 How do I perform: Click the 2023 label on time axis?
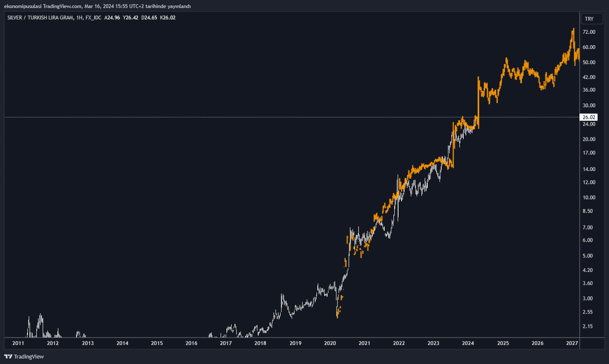pyautogui.click(x=433, y=343)
